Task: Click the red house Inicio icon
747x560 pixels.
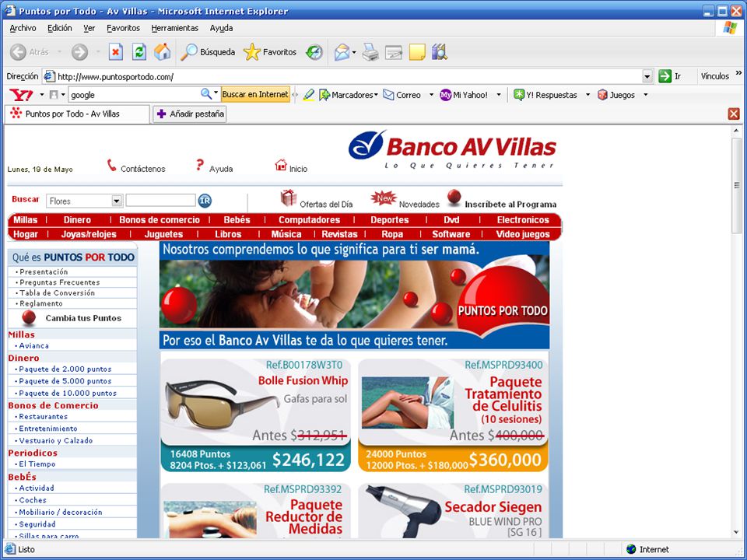Action: point(281,165)
